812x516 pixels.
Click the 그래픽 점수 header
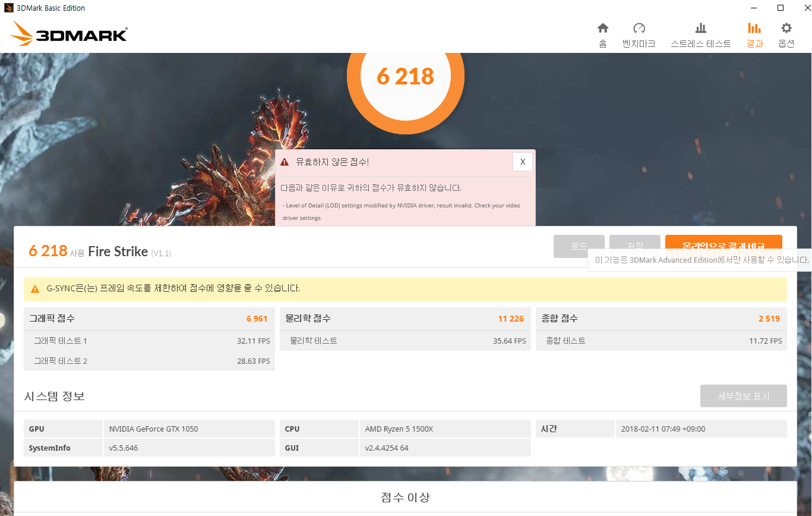point(52,319)
